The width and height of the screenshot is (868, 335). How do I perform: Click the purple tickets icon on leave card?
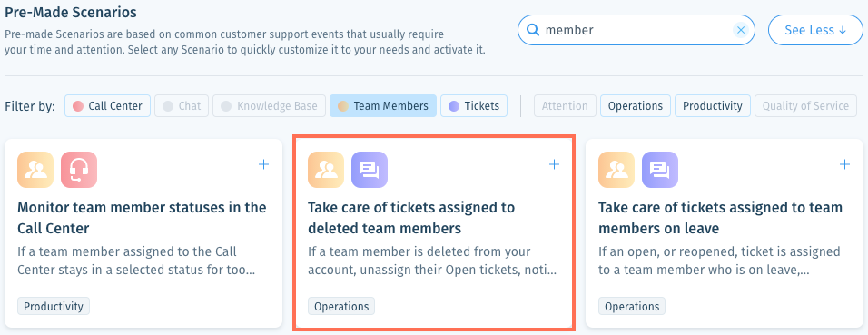coord(660,170)
